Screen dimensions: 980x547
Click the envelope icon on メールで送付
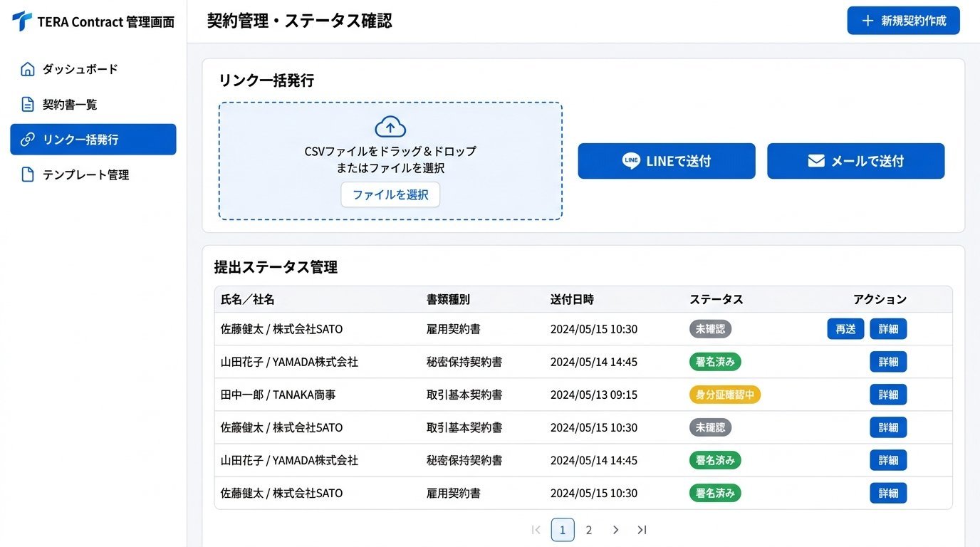(x=815, y=161)
